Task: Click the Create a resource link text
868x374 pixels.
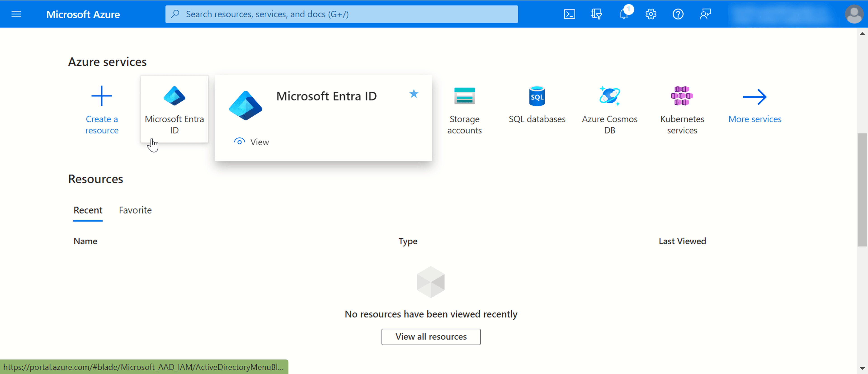Action: 101,125
